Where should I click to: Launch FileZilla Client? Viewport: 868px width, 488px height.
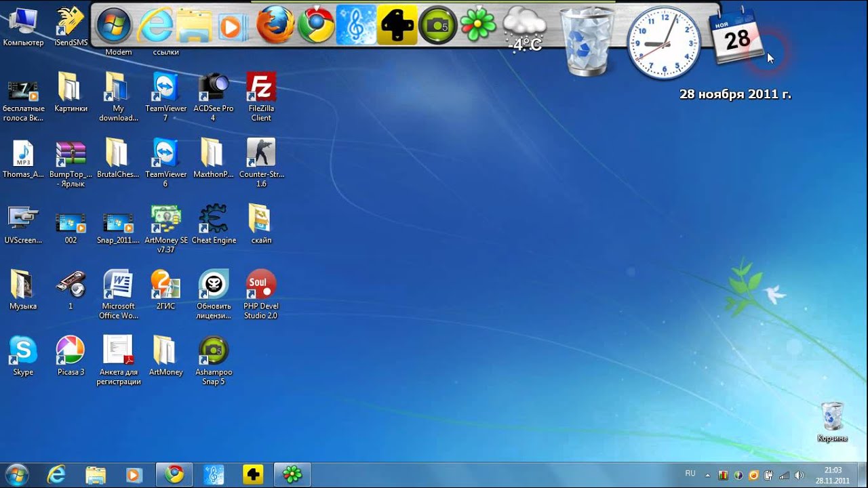point(260,98)
